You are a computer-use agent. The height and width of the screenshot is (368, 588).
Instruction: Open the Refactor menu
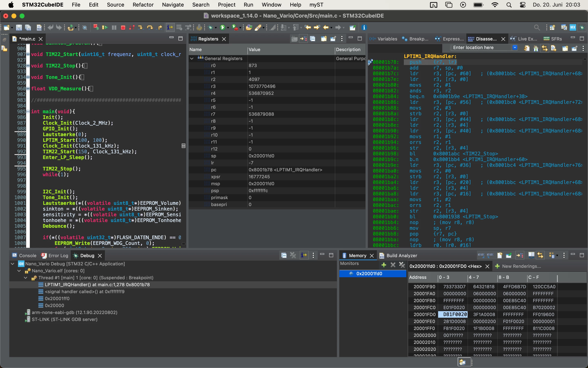tap(143, 5)
